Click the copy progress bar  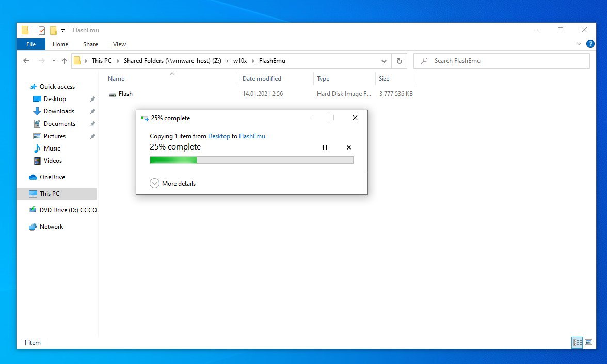[252, 160]
